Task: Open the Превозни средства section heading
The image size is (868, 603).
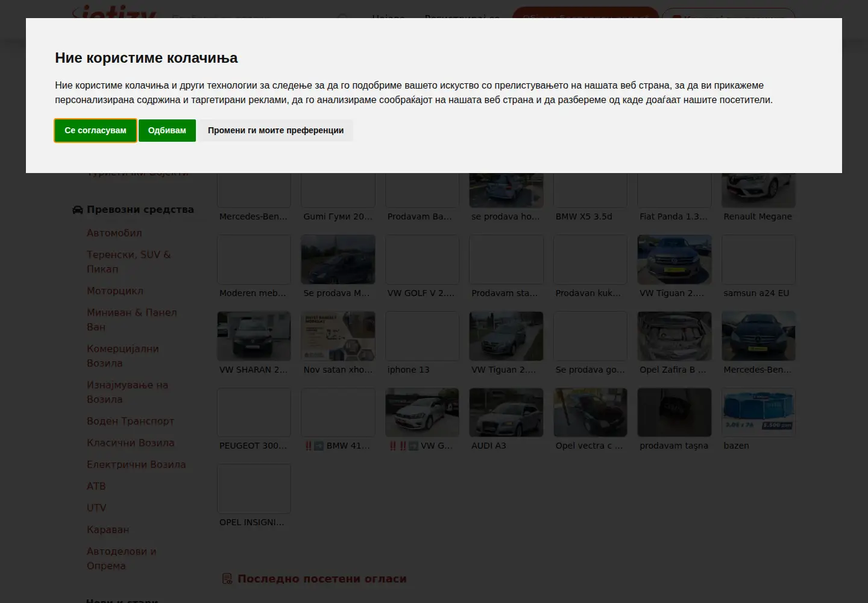Action: 140,210
